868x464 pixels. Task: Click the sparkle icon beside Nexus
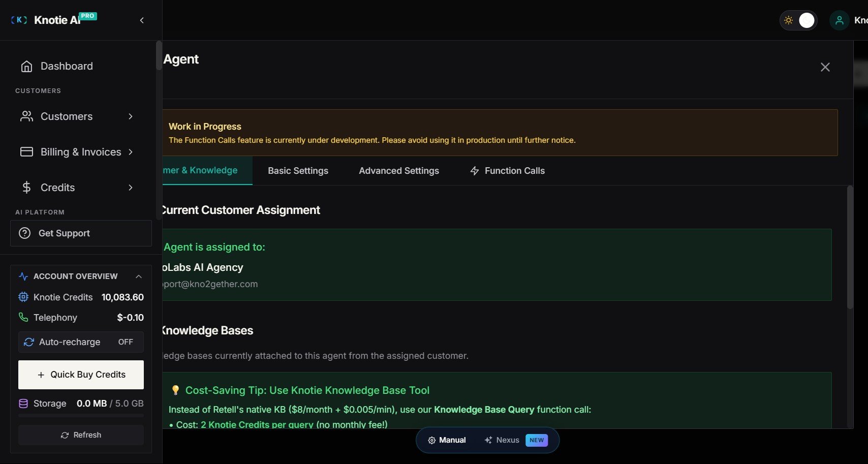click(488, 440)
